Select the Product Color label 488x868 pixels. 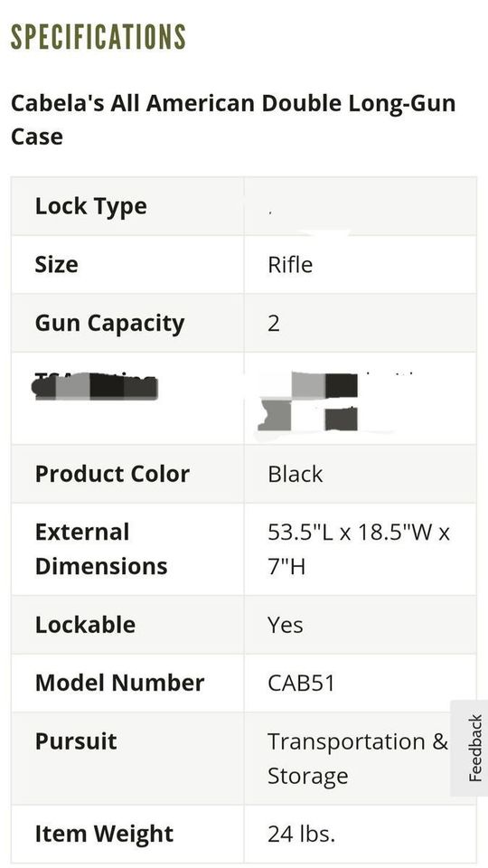click(x=112, y=474)
